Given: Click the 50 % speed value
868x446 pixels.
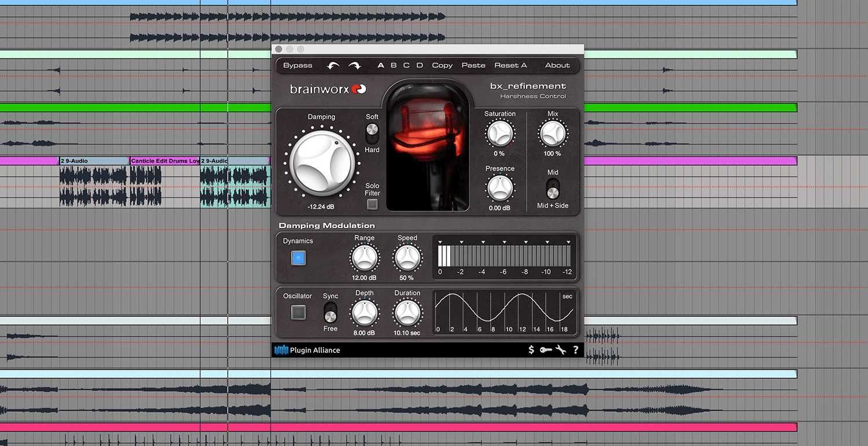Looking at the screenshot, I should click(x=407, y=278).
